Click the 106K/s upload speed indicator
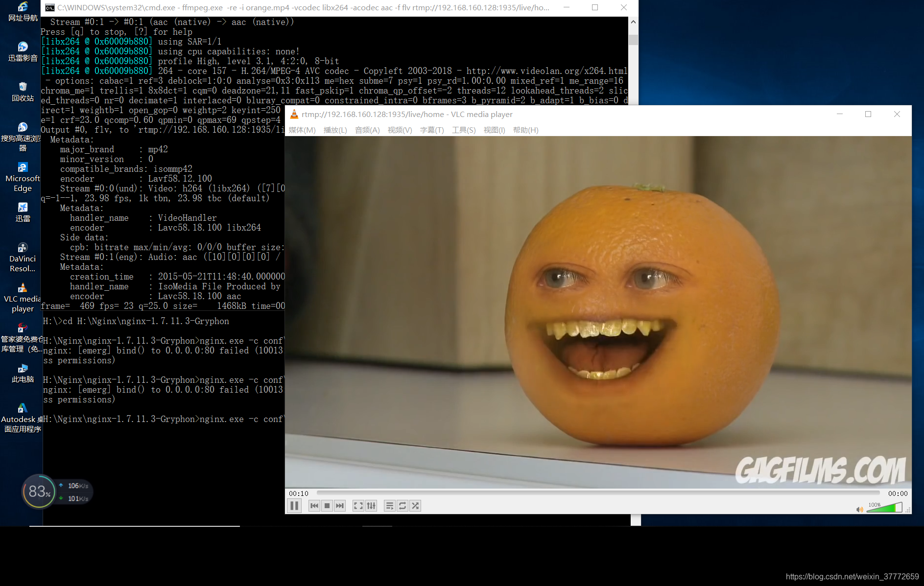Image resolution: width=924 pixels, height=586 pixels. pos(74,486)
